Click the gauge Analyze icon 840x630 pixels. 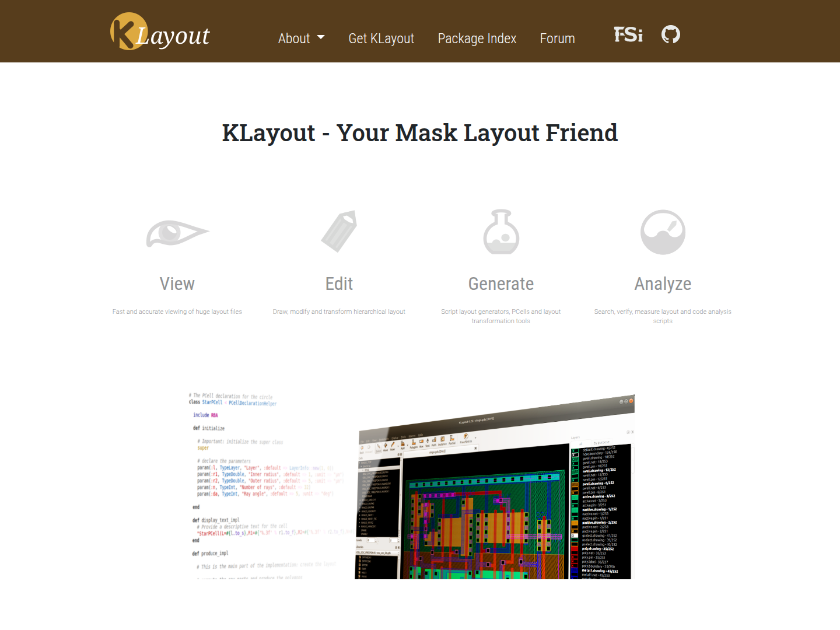pos(663,232)
